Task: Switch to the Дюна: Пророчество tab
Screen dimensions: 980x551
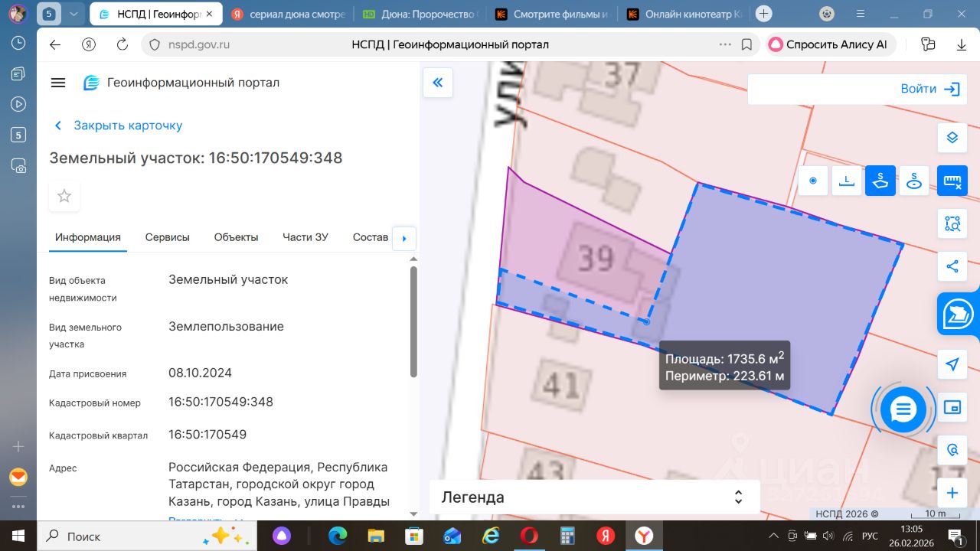Action: tap(420, 14)
